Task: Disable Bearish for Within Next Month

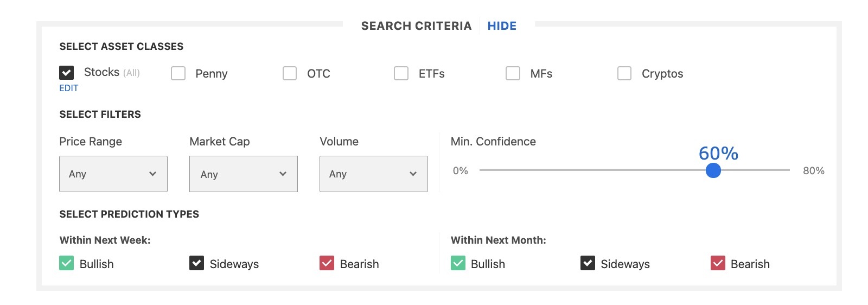Action: click(x=718, y=263)
